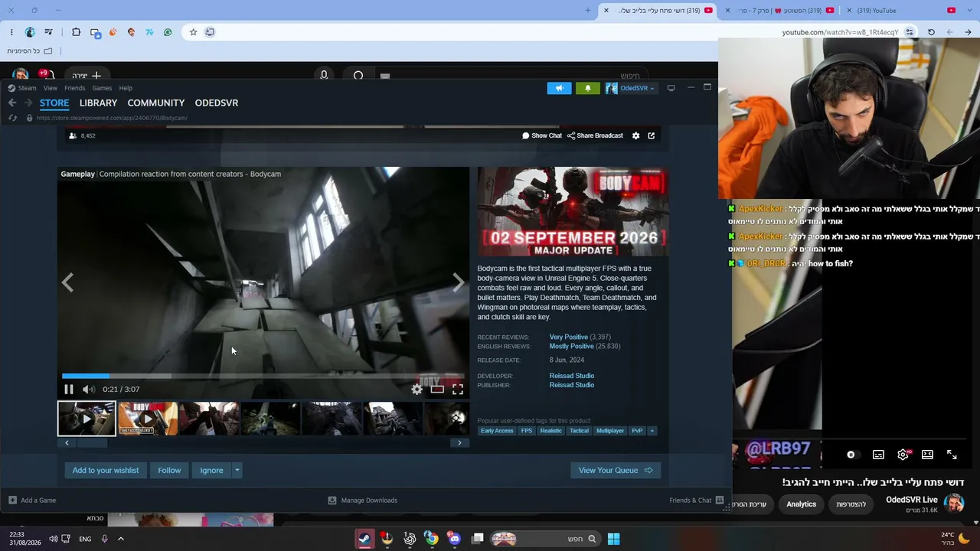
Task: Open Steam Friends & Chat
Action: click(696, 500)
